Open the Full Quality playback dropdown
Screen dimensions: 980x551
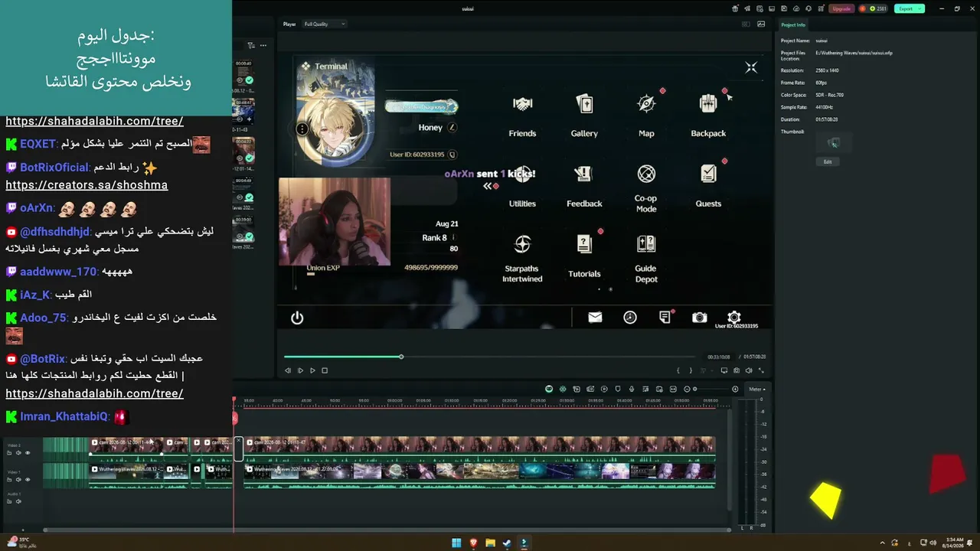[x=325, y=24]
